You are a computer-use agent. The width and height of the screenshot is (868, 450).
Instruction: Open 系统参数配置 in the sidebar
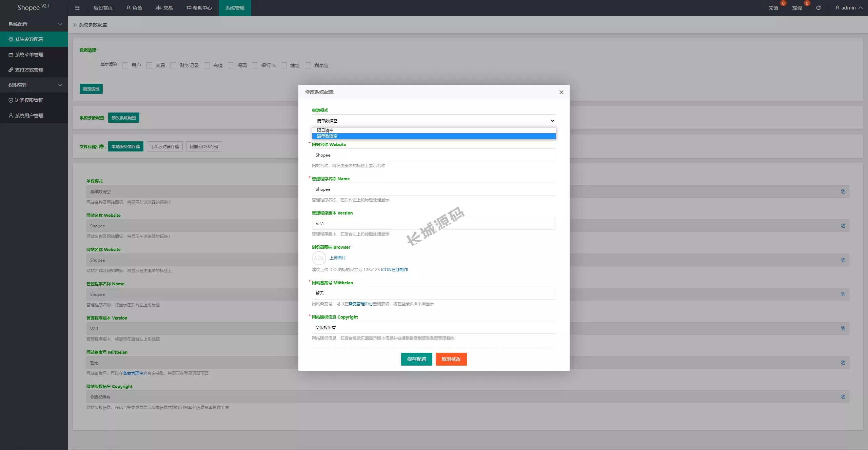34,39
